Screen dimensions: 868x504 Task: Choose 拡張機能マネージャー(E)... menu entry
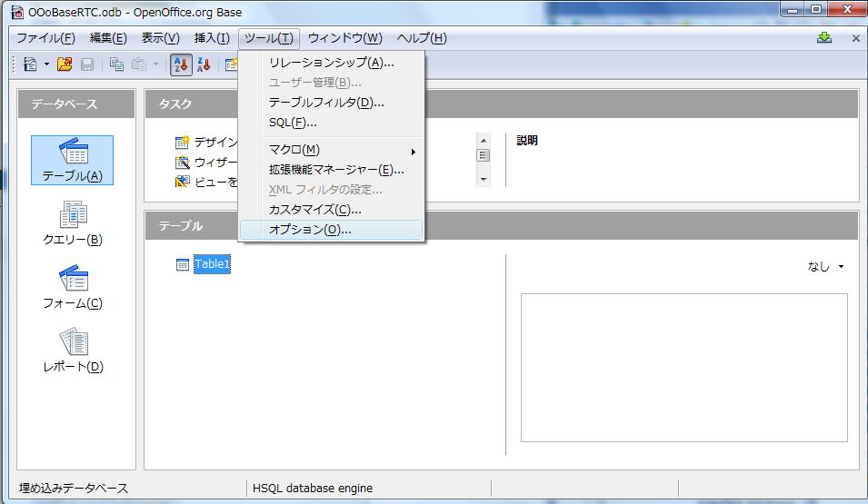click(331, 170)
